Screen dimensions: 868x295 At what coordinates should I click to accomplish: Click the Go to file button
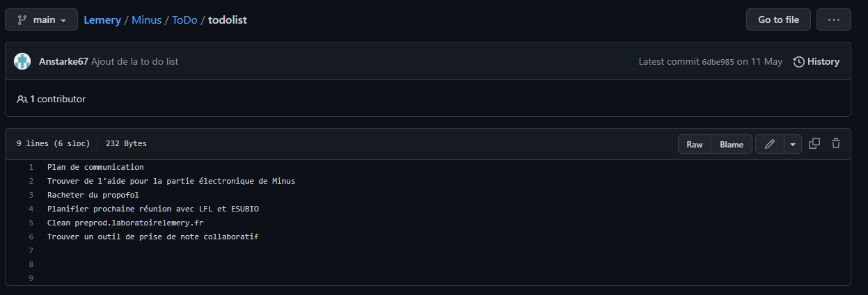coord(778,20)
